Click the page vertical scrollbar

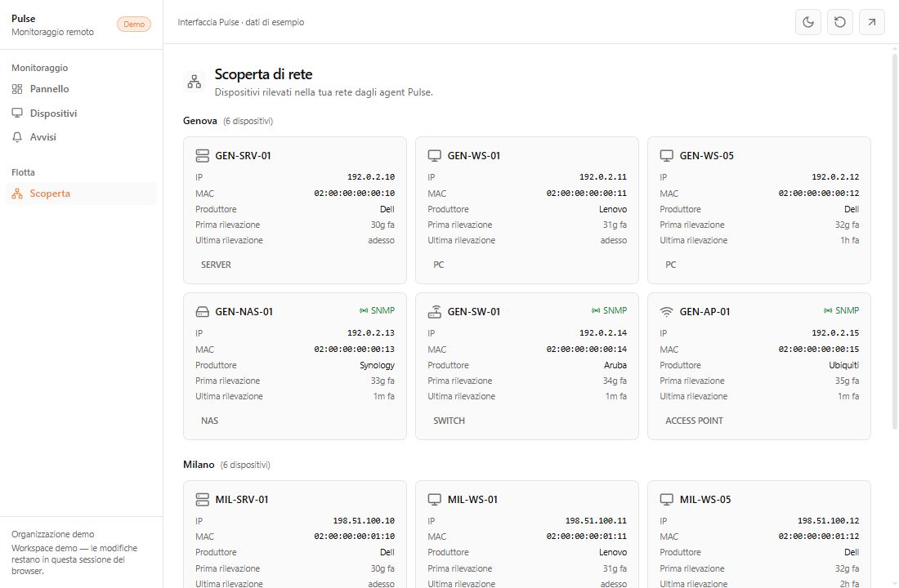pos(894,241)
